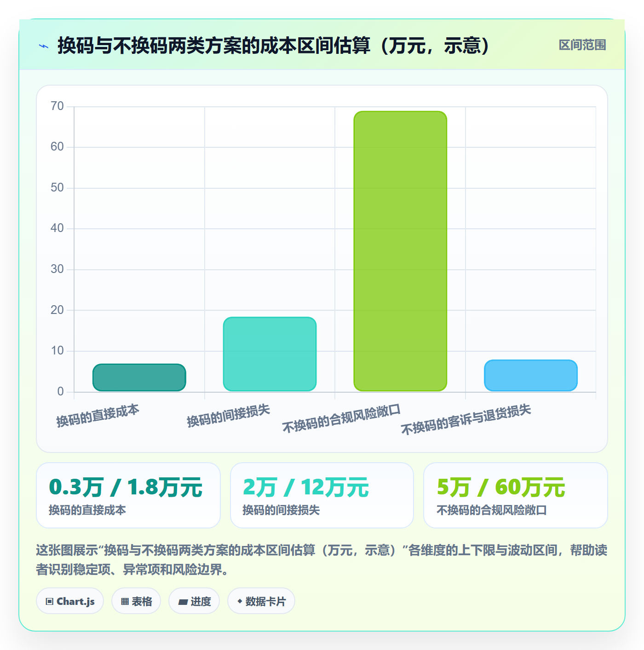Screen dimensions: 644x650
Task: Click the 0.3万 / 1.8万元 data card
Action: pyautogui.click(x=128, y=495)
